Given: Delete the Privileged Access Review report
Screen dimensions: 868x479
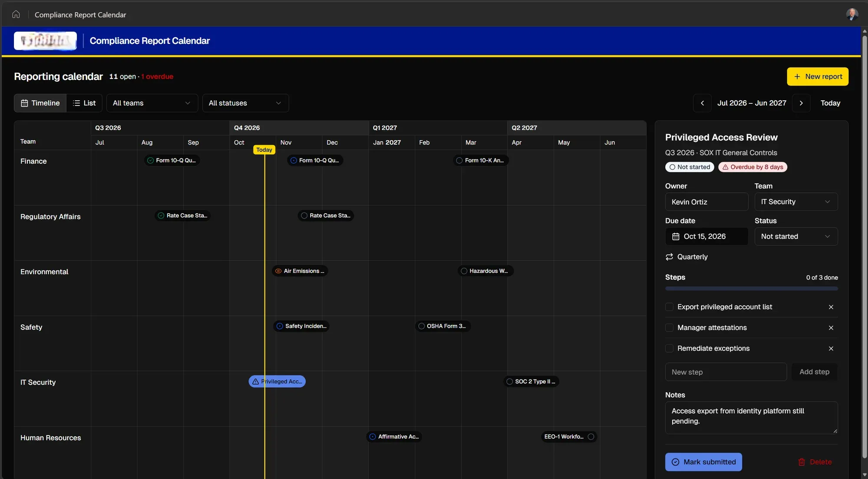Looking at the screenshot, I should [x=815, y=462].
